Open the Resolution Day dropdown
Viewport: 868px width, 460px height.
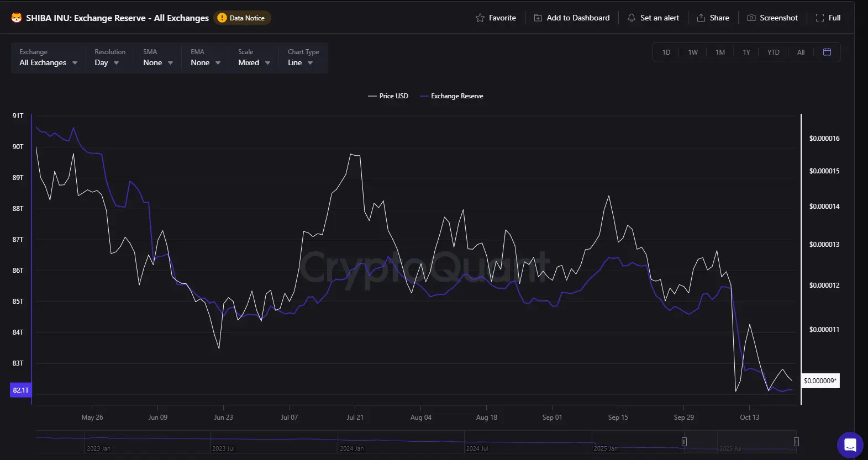[x=107, y=63]
